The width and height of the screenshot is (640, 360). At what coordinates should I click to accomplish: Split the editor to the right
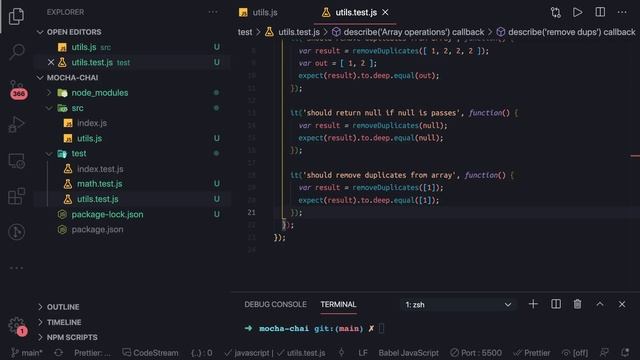tap(600, 12)
